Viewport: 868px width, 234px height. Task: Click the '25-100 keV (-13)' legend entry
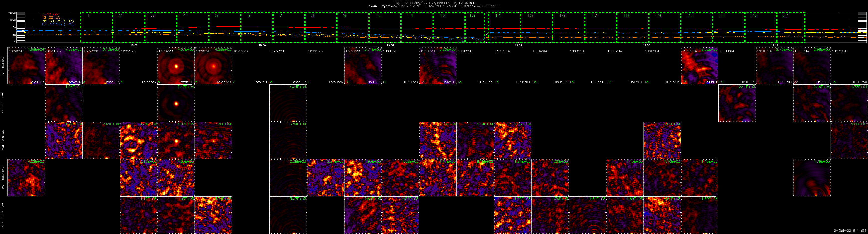58,21
